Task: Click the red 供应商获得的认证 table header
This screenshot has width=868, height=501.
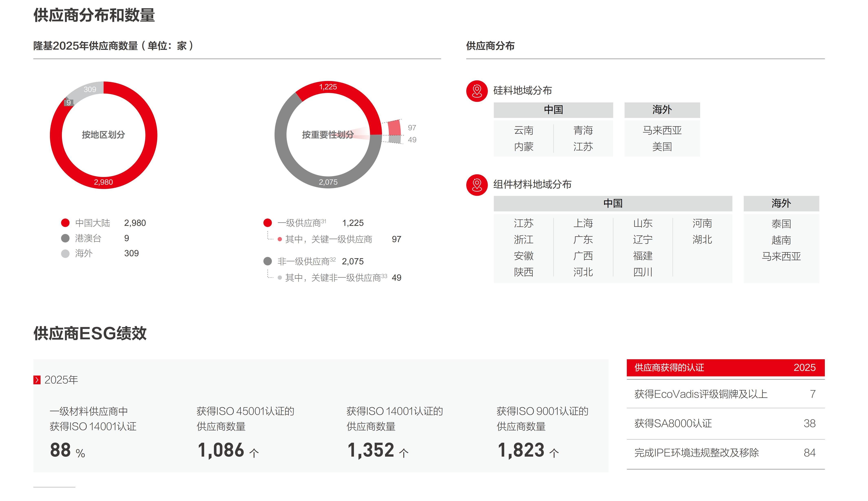Action: click(x=726, y=367)
